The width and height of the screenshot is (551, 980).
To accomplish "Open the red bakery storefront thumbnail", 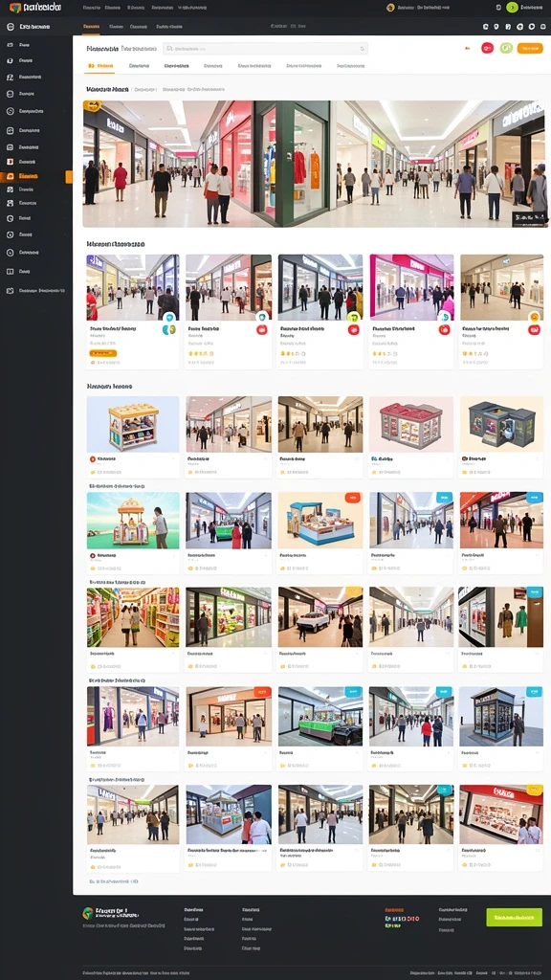I will (501, 814).
